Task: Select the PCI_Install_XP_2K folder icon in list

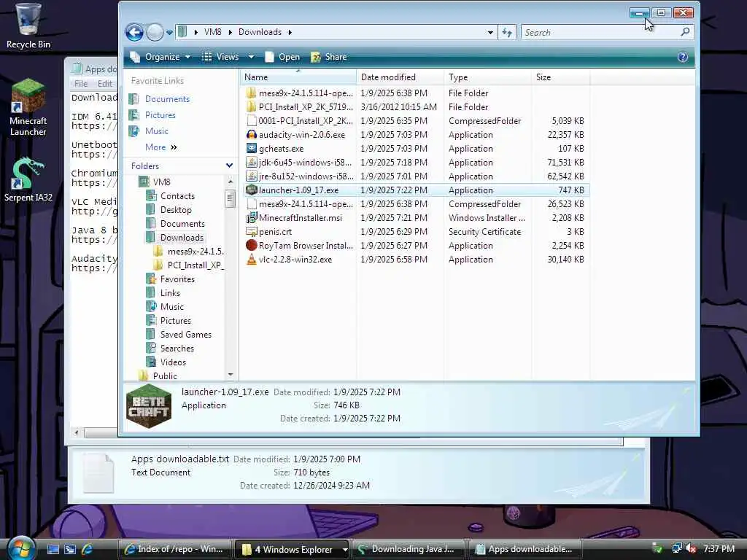Action: coord(252,107)
